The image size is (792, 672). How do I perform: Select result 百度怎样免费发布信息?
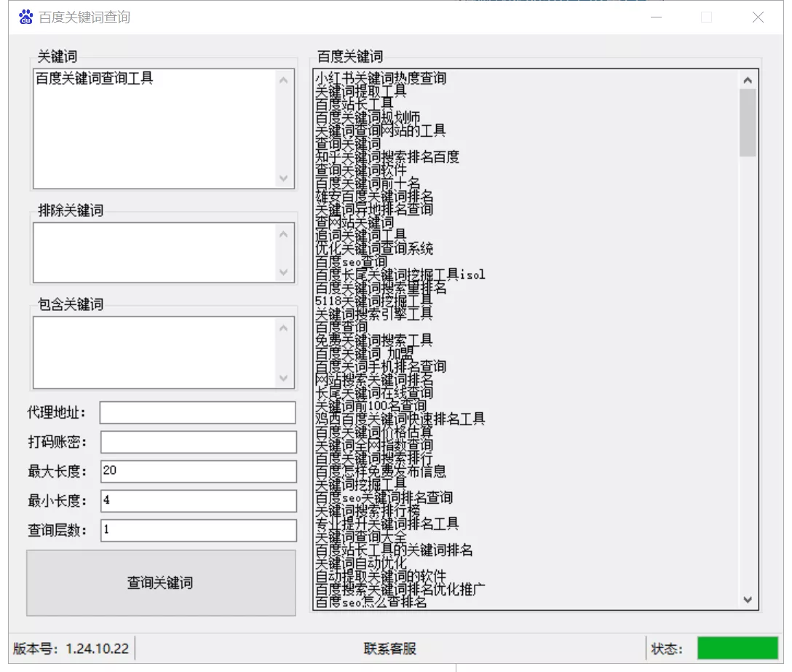(381, 471)
